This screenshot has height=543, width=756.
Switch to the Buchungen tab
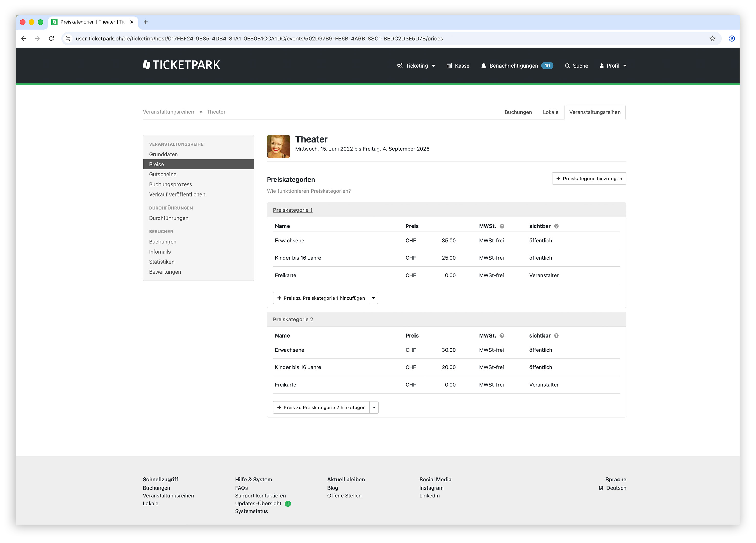[x=518, y=112]
